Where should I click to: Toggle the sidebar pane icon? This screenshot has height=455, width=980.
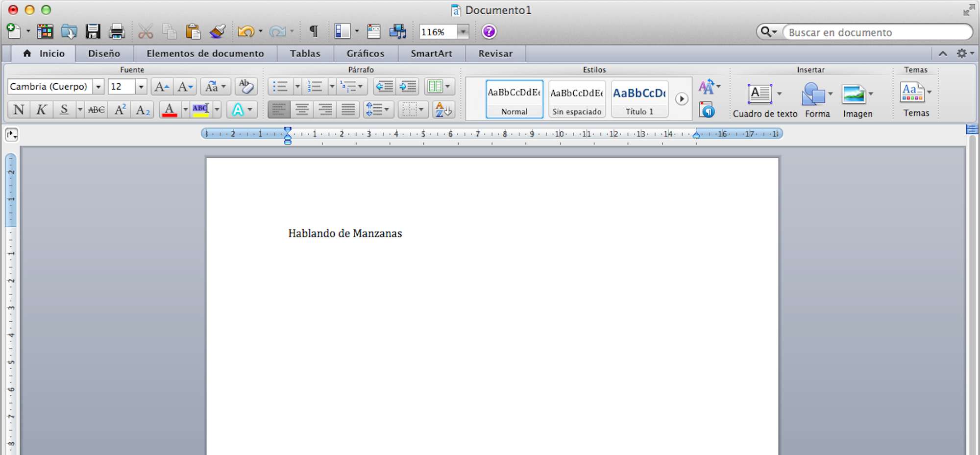click(x=343, y=31)
